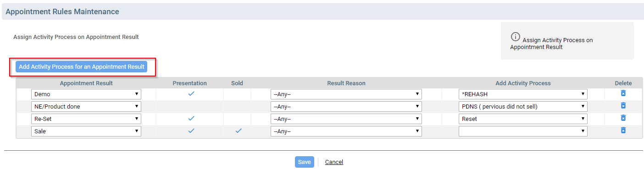The height and width of the screenshot is (175, 644).
Task: Open the Re-Set appointment result dropdown
Action: [86, 119]
